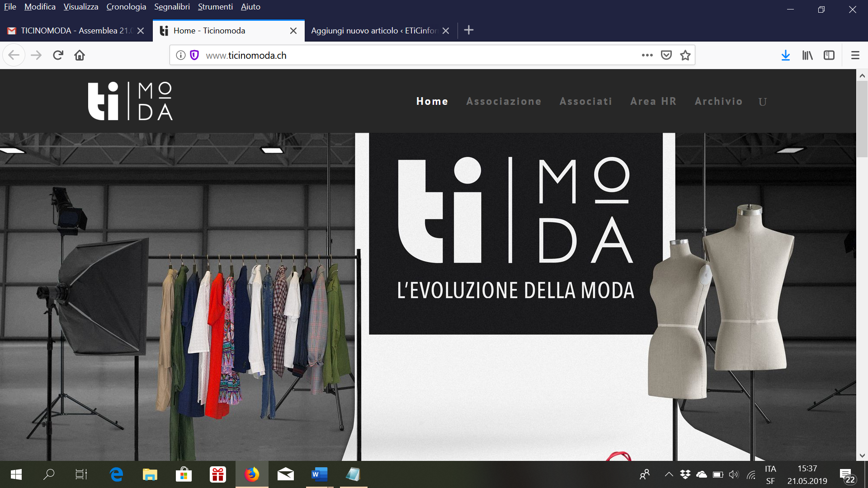
Task: Open the Associati navigation link
Action: (586, 101)
